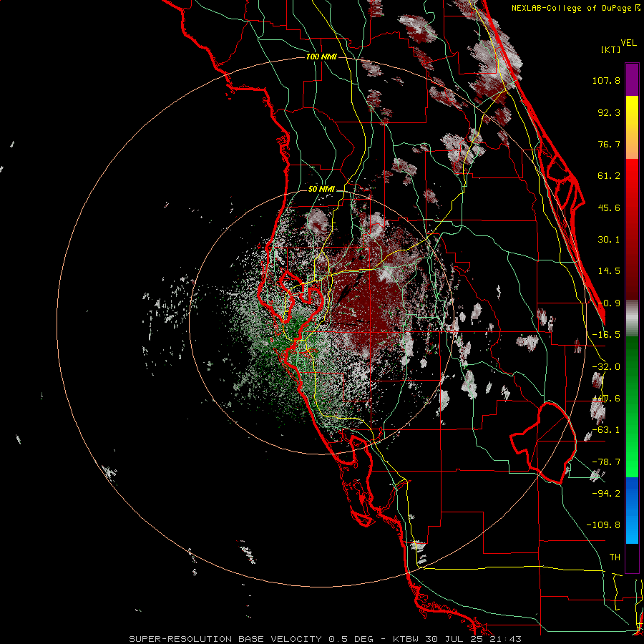
Task: Click the -78.7 value on velocity scale
Action: pyautogui.click(x=606, y=462)
